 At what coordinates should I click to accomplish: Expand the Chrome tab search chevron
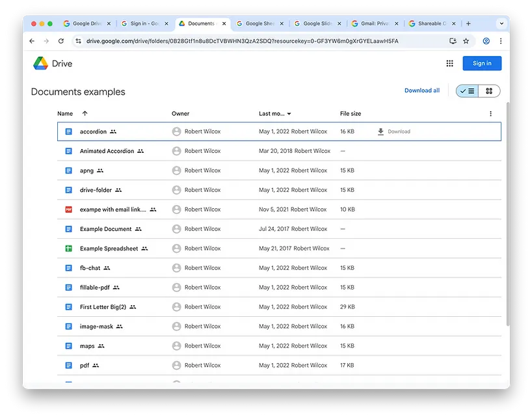501,23
